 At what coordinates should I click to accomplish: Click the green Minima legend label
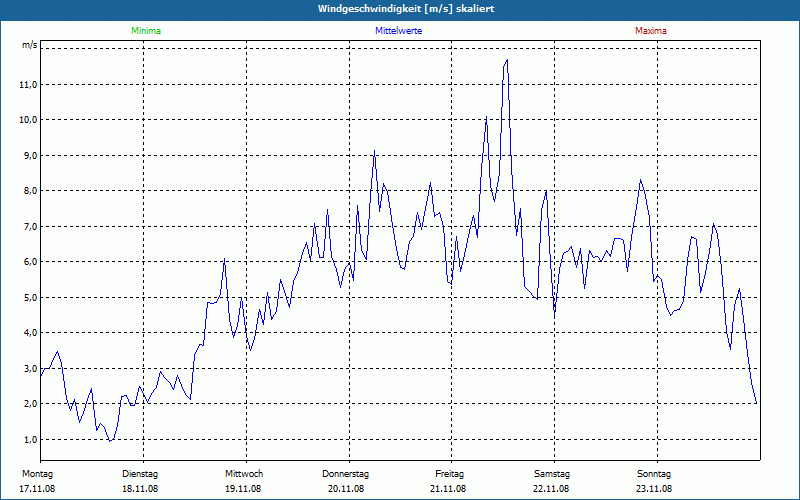146,31
